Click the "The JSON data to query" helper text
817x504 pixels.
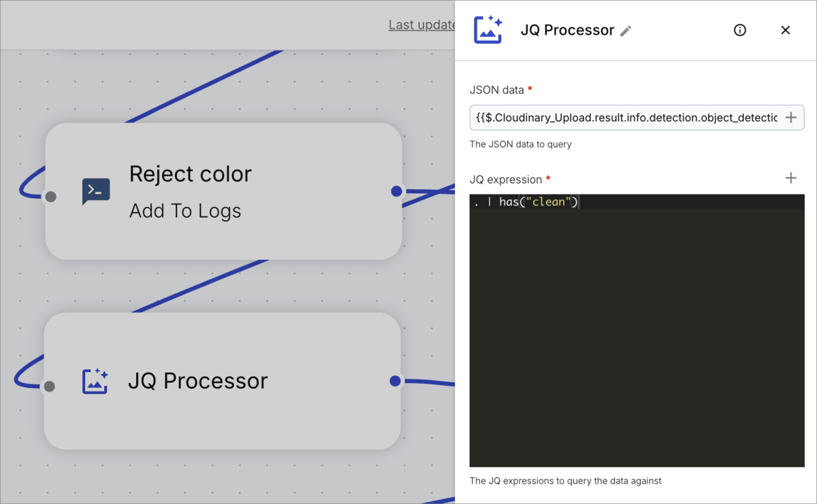click(x=521, y=144)
